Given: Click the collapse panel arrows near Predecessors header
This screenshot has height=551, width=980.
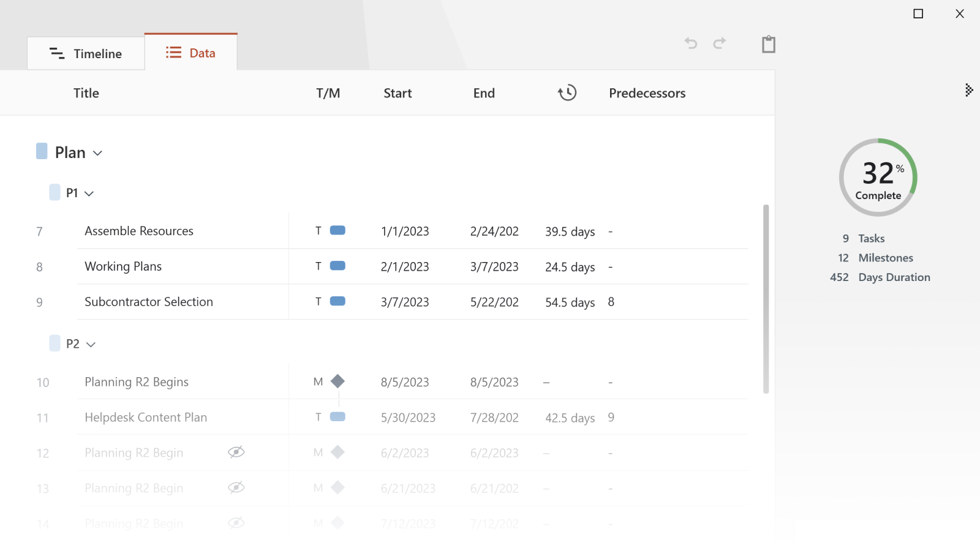Looking at the screenshot, I should (968, 91).
